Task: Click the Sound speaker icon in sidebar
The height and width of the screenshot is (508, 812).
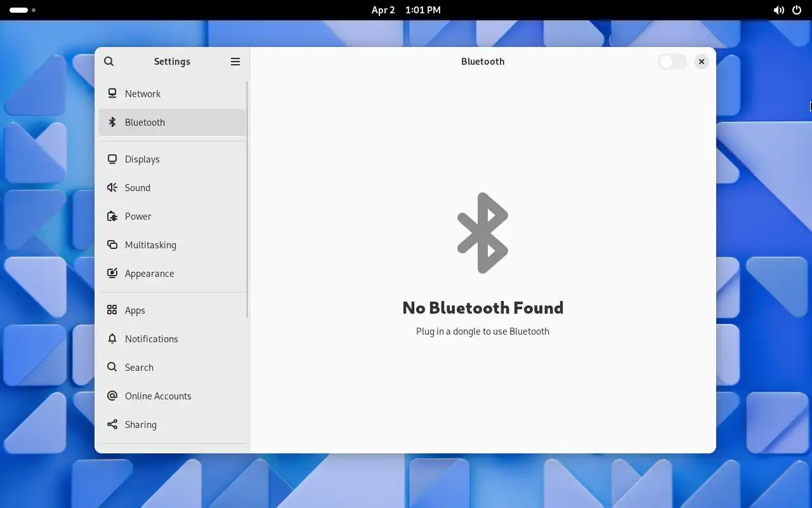Action: coord(112,187)
